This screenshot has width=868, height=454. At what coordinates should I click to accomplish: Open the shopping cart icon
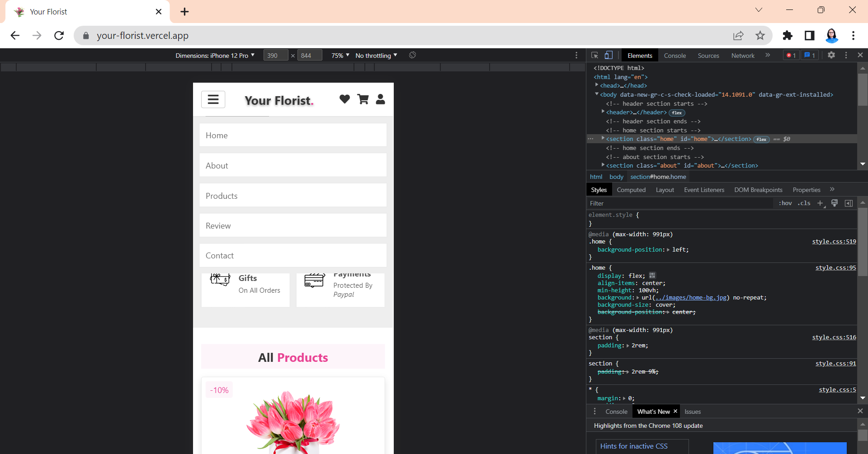[x=363, y=99]
